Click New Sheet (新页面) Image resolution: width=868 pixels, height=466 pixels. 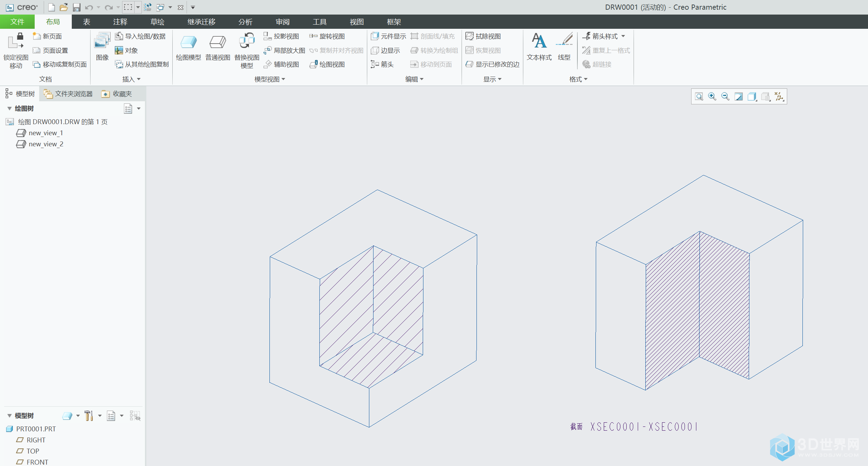coord(47,36)
